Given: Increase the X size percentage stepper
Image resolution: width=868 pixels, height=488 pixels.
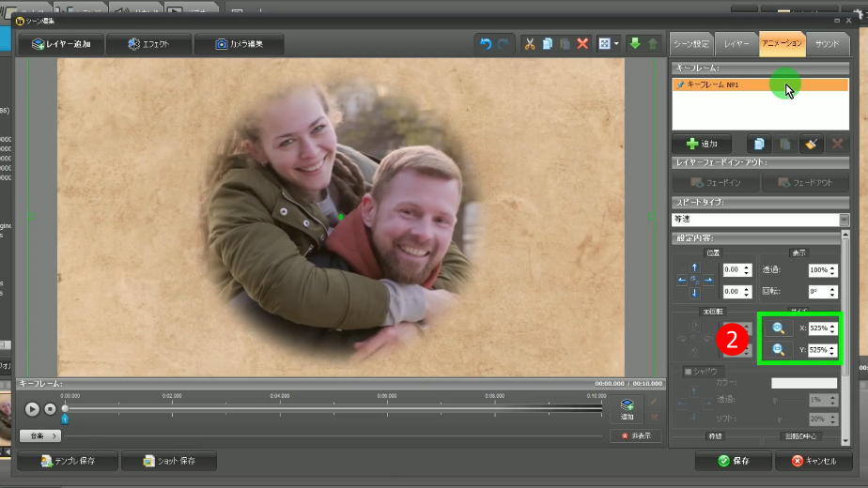Looking at the screenshot, I should tap(832, 325).
